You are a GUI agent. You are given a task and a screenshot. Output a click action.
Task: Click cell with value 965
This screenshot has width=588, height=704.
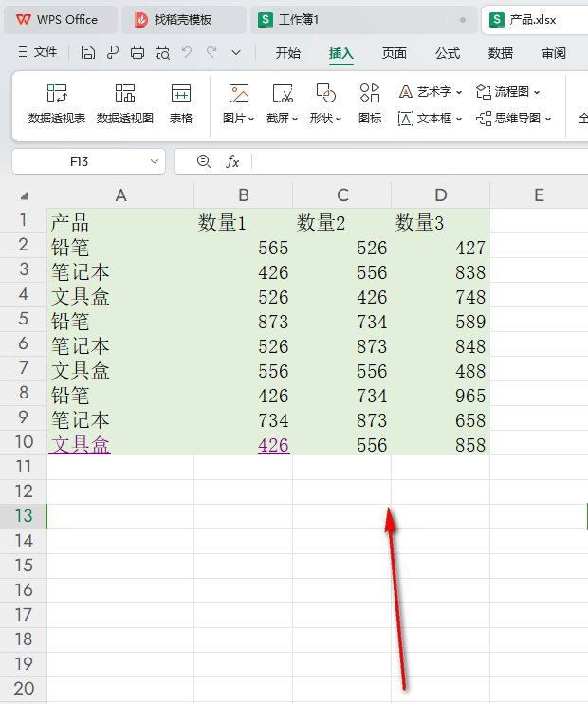click(441, 394)
